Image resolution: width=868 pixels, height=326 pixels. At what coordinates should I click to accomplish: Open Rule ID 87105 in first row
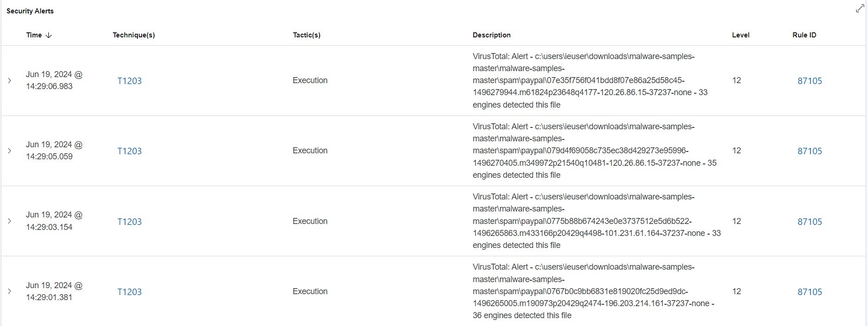(x=809, y=81)
